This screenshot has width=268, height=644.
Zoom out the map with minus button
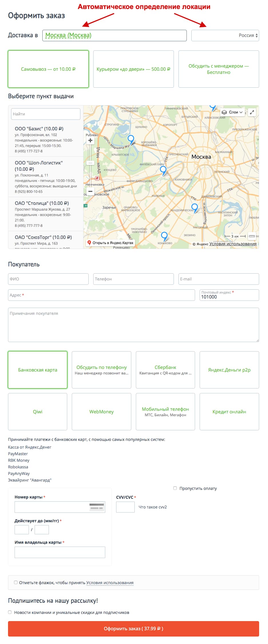pos(90,191)
